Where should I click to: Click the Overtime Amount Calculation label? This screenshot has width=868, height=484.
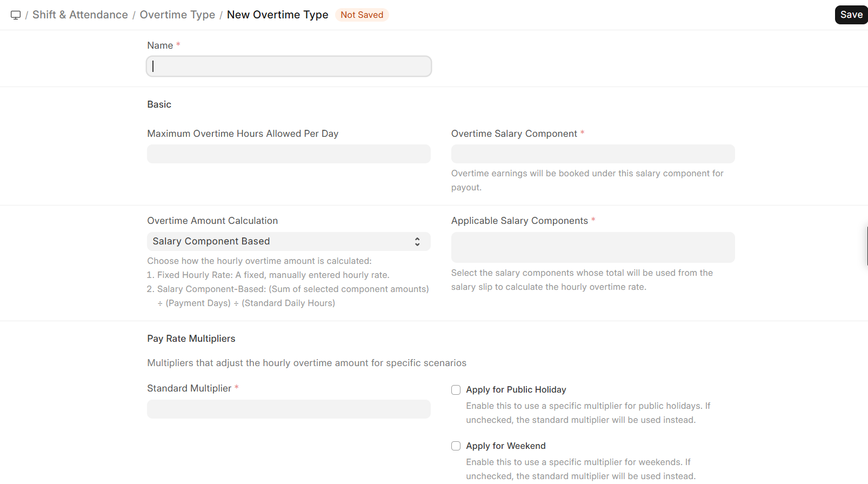click(212, 221)
